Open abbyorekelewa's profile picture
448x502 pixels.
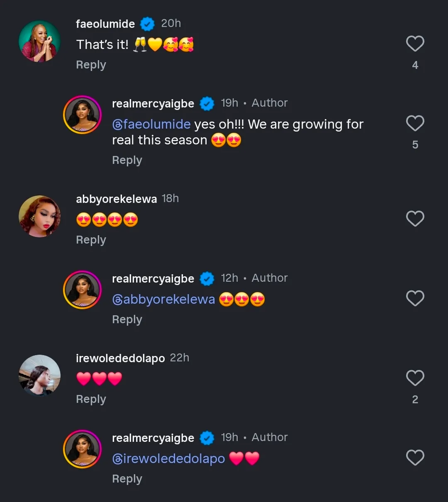click(40, 217)
